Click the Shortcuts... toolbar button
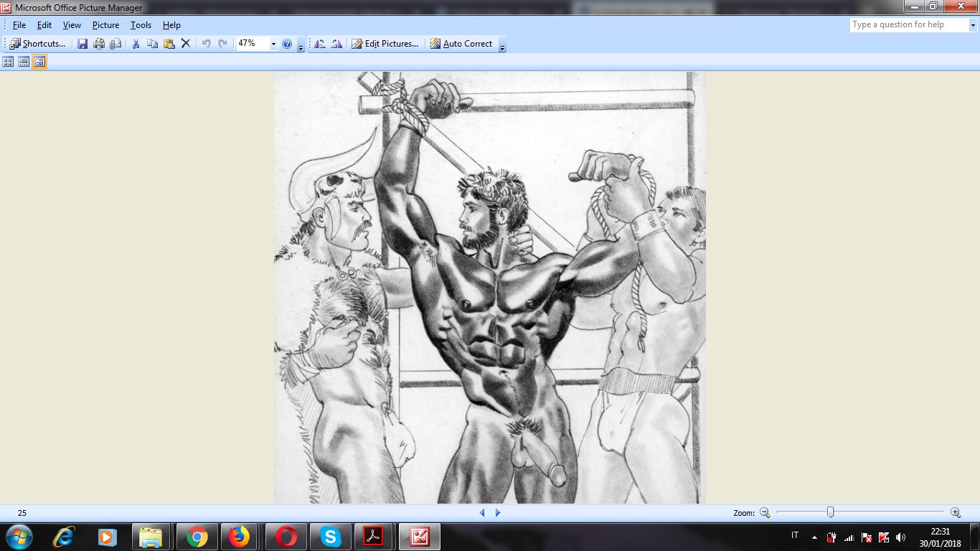 tap(37, 44)
